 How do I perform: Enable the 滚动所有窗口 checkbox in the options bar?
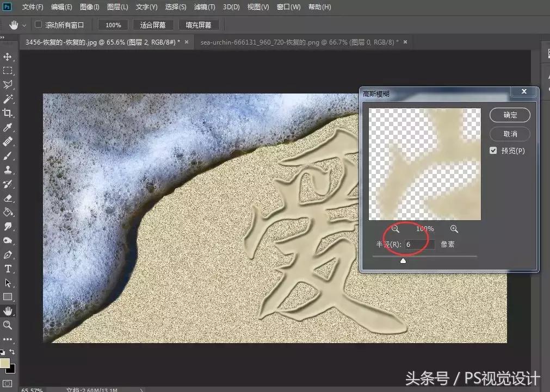point(38,24)
